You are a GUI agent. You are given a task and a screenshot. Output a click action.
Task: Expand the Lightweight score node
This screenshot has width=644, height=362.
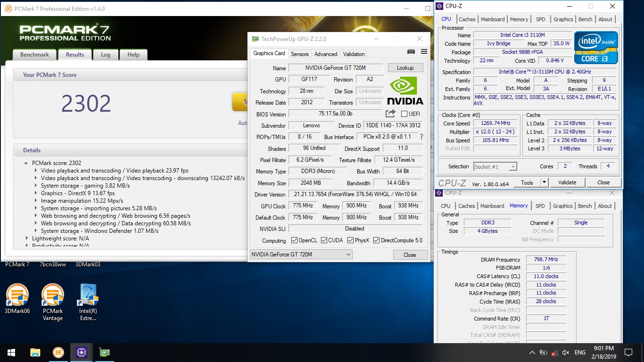coord(27,239)
